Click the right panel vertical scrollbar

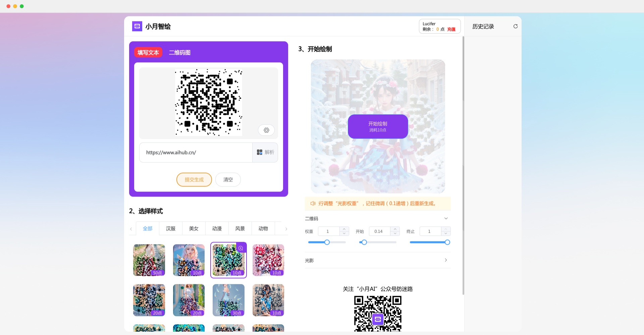tap(463, 166)
